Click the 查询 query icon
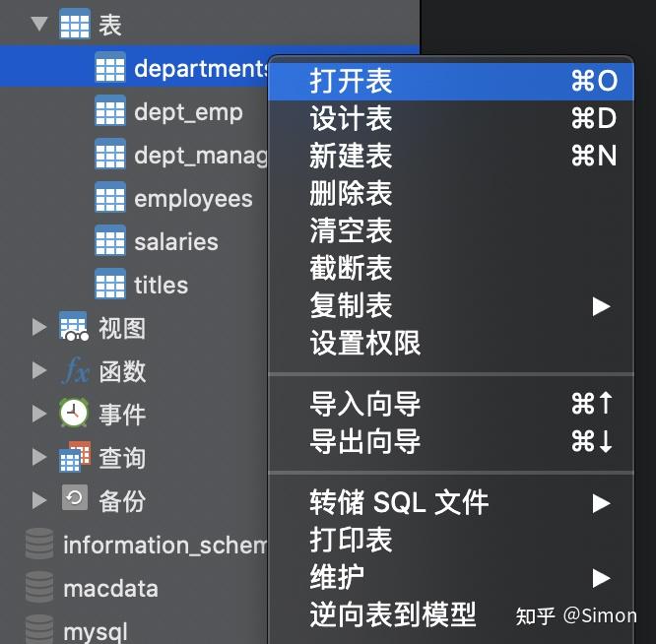 click(x=74, y=458)
